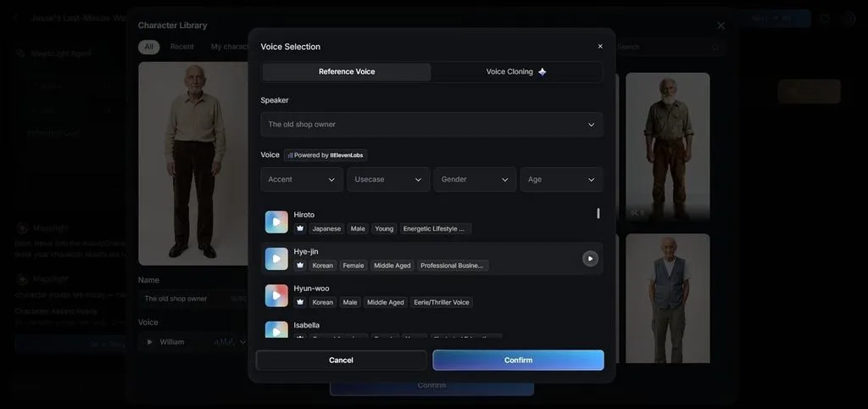Expand the Usecase filter dropdown
Viewport: 868px width, 409px height.
pyautogui.click(x=388, y=180)
